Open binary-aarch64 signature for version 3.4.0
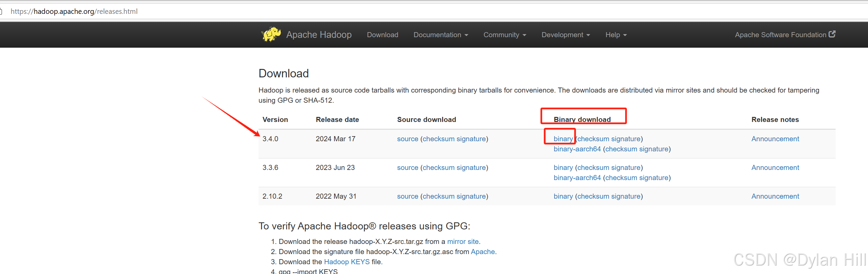 [654, 149]
